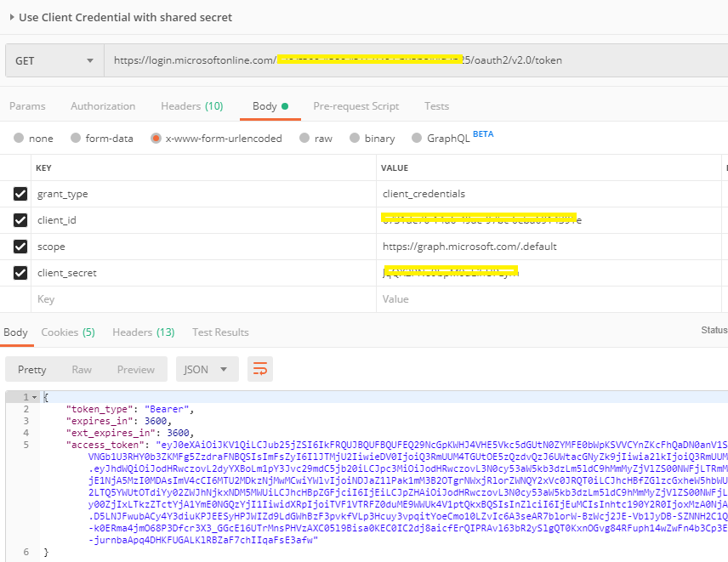Open the response Body tab
728x562 pixels.
pos(16,332)
